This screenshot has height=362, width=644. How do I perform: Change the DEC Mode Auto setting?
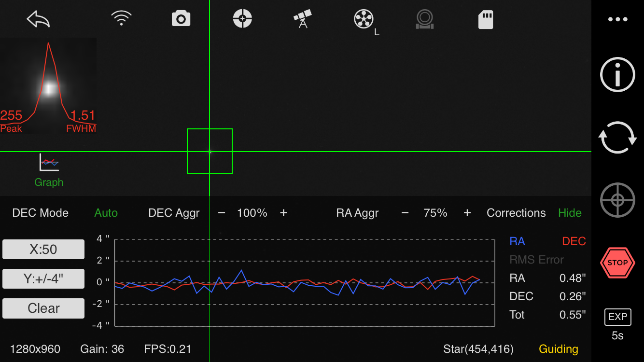coord(106,213)
